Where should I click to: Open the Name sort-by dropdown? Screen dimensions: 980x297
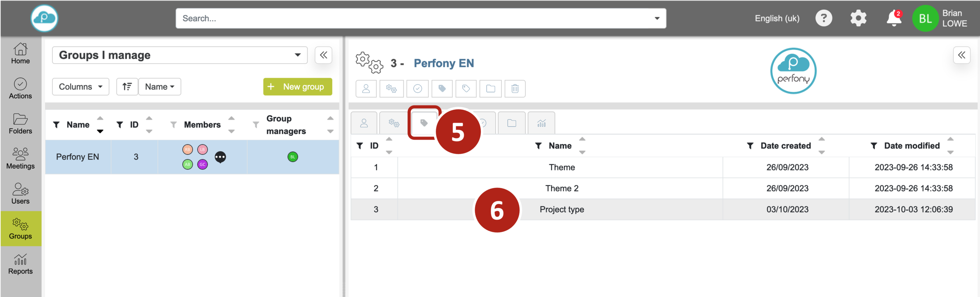click(x=159, y=87)
